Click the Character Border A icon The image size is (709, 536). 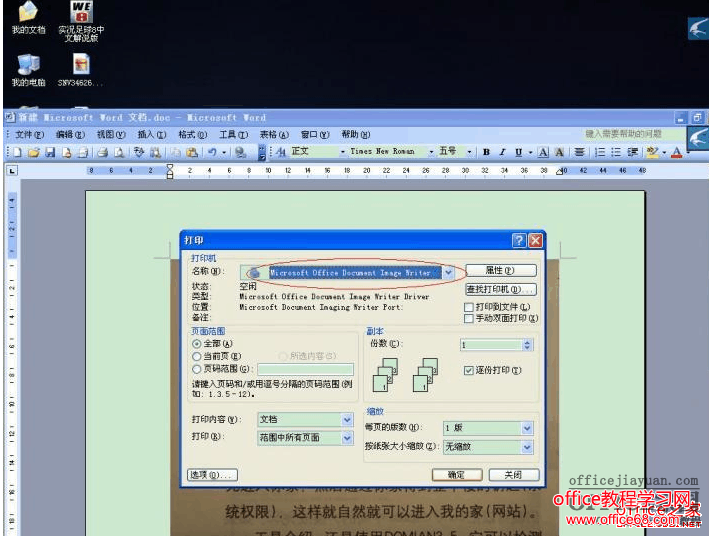(x=543, y=152)
